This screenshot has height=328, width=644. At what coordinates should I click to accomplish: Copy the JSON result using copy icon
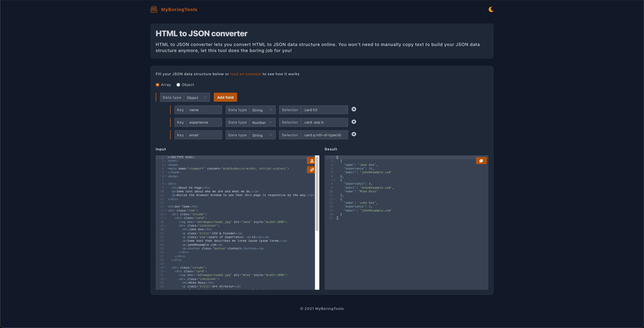click(x=481, y=161)
